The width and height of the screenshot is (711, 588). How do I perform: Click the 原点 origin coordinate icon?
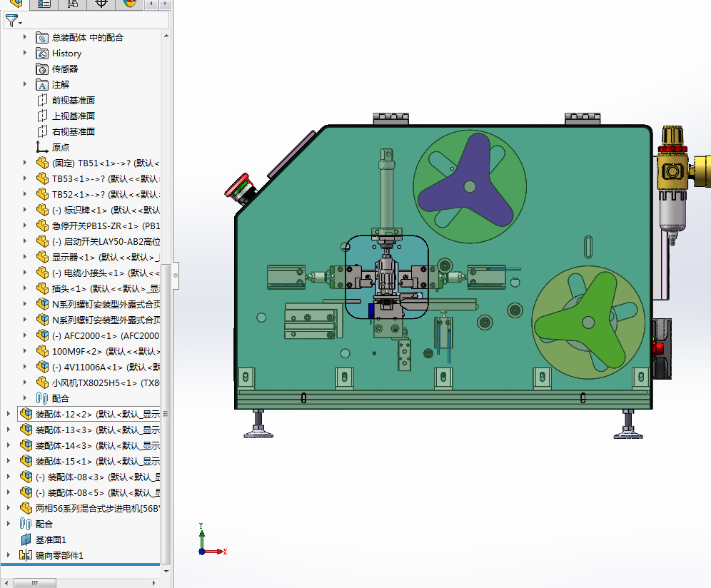click(x=41, y=147)
